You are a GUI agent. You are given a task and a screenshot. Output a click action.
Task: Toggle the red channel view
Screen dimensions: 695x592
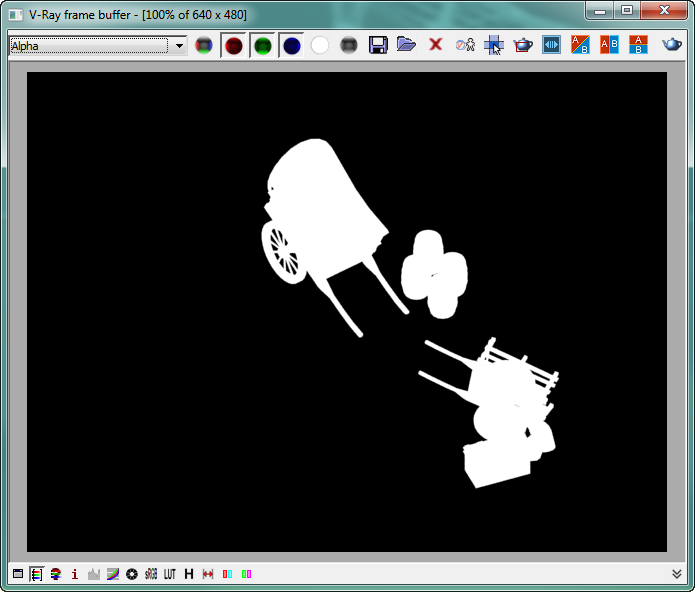[x=233, y=45]
